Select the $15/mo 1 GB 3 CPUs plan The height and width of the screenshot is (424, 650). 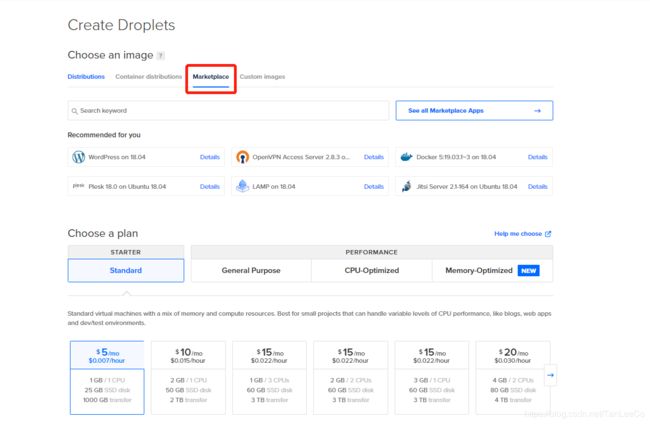pyautogui.click(x=269, y=378)
